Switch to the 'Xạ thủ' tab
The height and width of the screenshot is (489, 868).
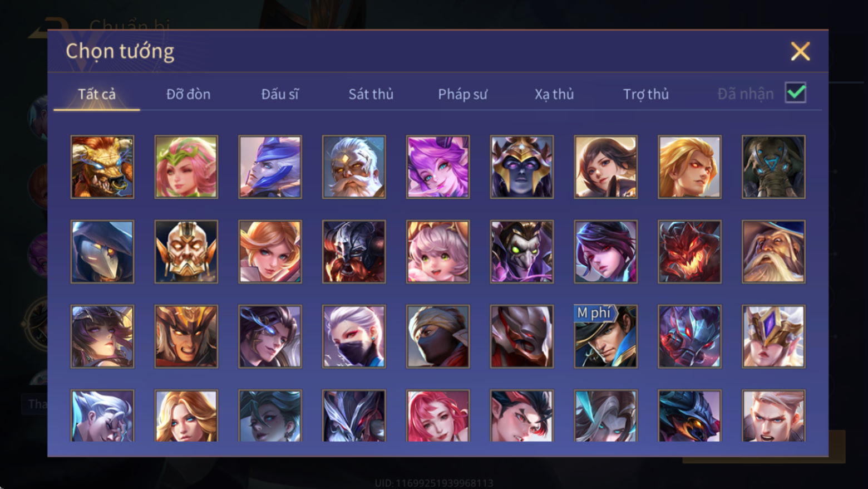[554, 94]
